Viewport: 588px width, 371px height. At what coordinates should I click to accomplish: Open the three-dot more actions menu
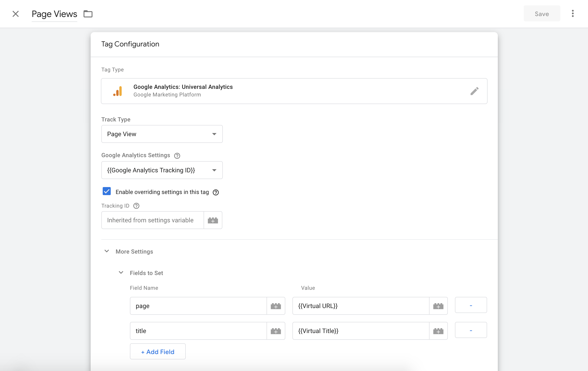[573, 14]
